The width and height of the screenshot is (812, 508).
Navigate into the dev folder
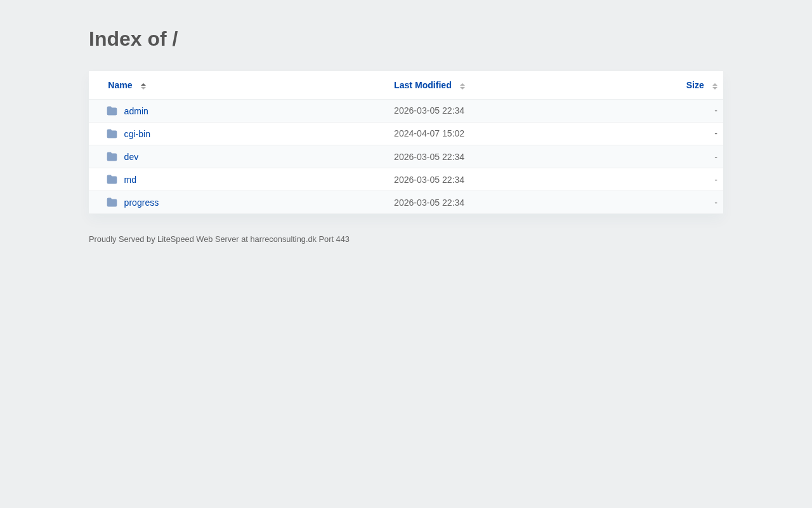pos(131,157)
